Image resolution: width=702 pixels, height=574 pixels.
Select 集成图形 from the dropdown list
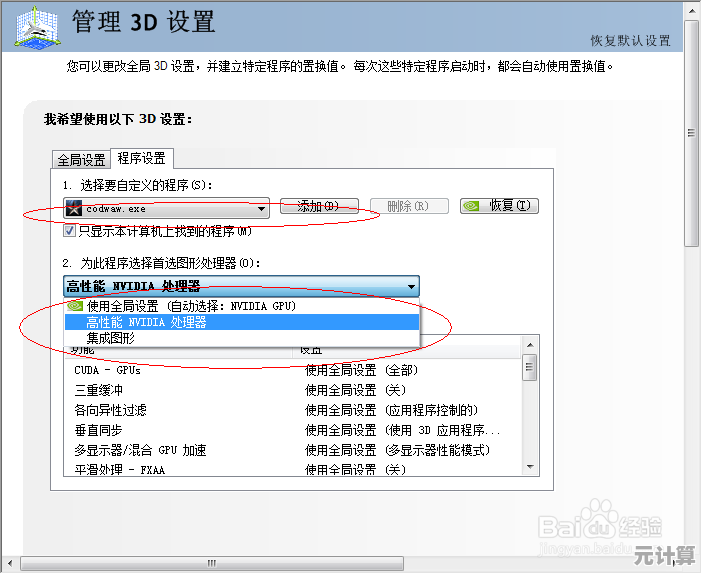(110, 338)
